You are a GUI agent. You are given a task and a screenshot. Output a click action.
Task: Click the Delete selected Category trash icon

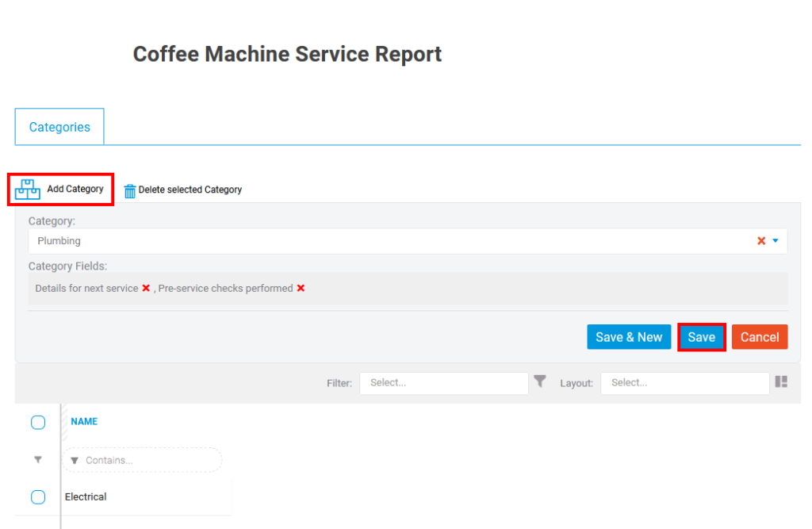(x=130, y=190)
